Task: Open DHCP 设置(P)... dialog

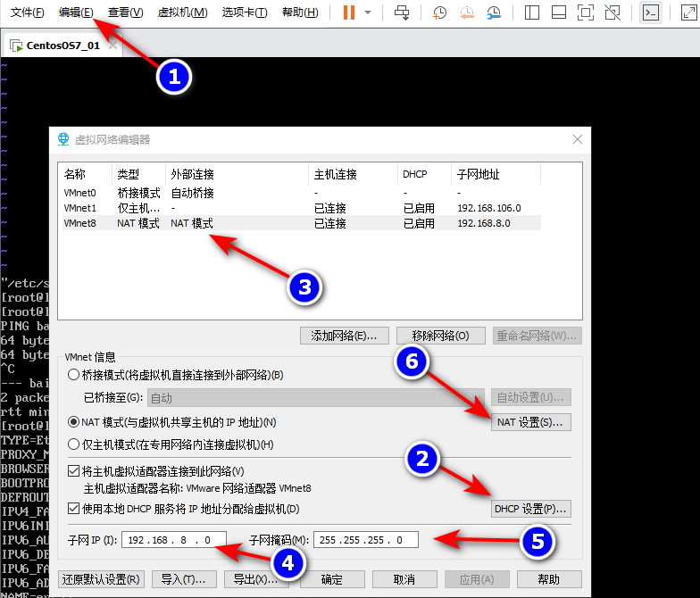Action: [x=530, y=509]
